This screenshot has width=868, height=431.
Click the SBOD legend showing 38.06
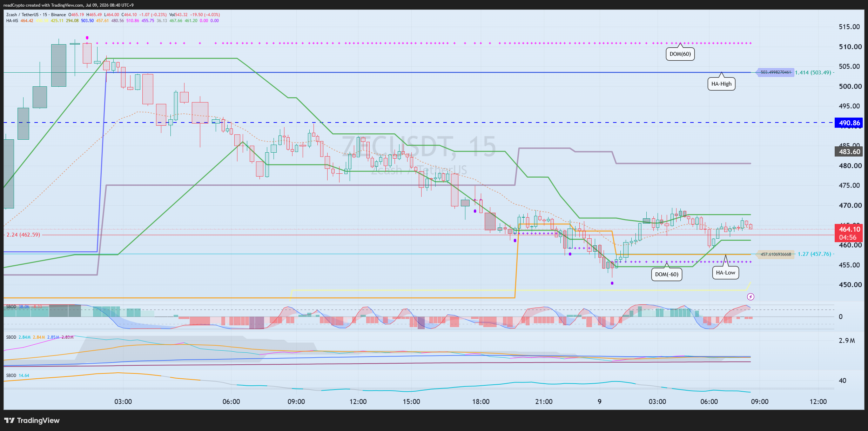[24, 307]
